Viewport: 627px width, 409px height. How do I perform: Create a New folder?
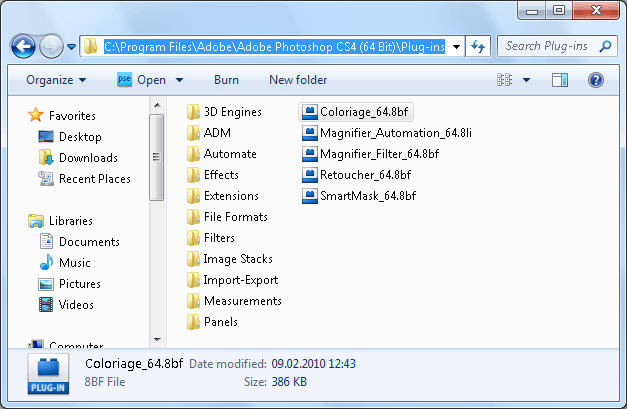pos(298,80)
